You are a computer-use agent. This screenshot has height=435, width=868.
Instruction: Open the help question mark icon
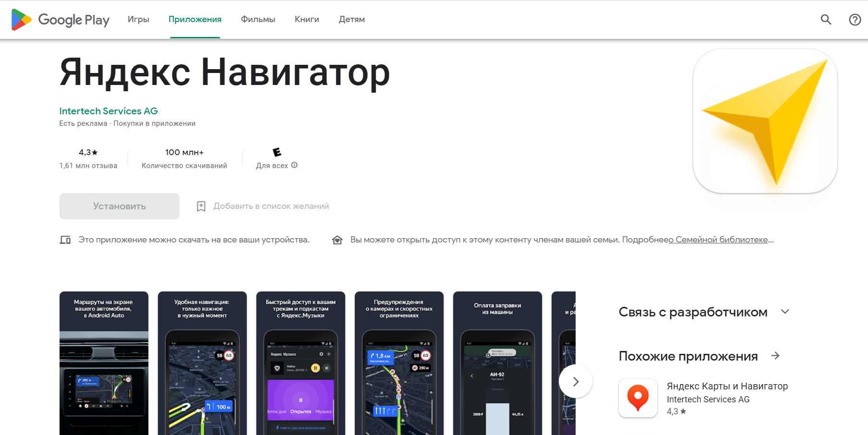855,19
